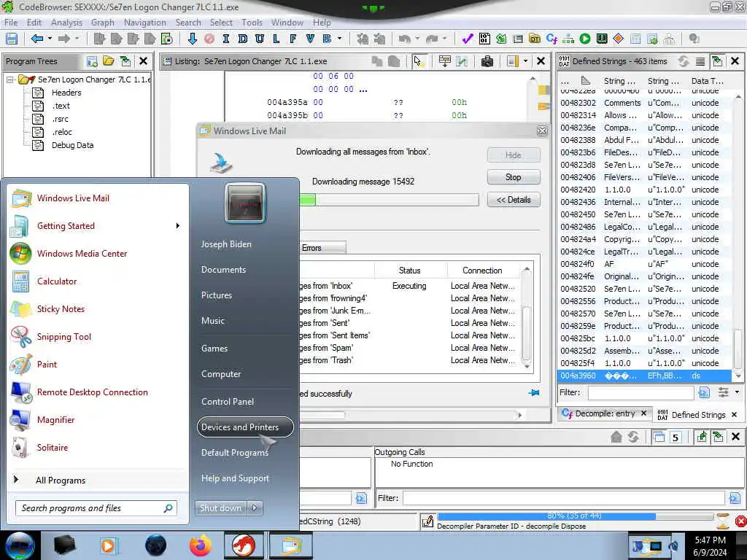Open the Memory Map chip icon
The width and height of the screenshot is (747, 560).
pyautogui.click(x=602, y=39)
